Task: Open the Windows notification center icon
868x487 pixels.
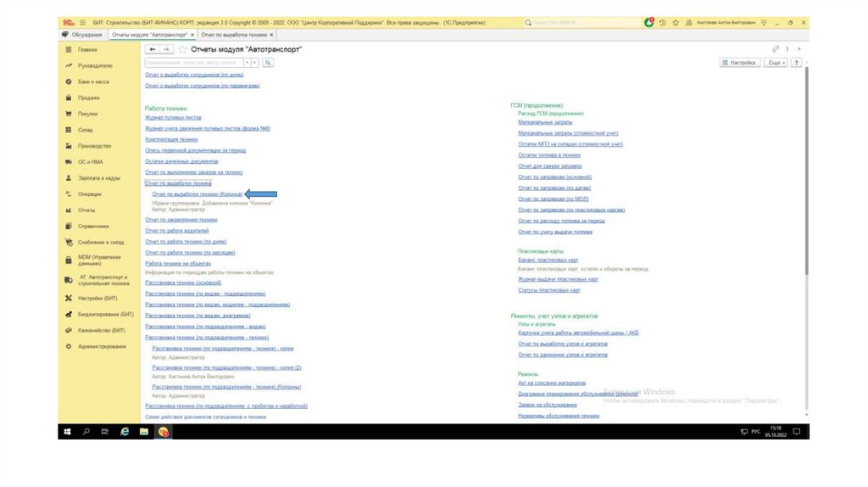Action: [x=797, y=432]
